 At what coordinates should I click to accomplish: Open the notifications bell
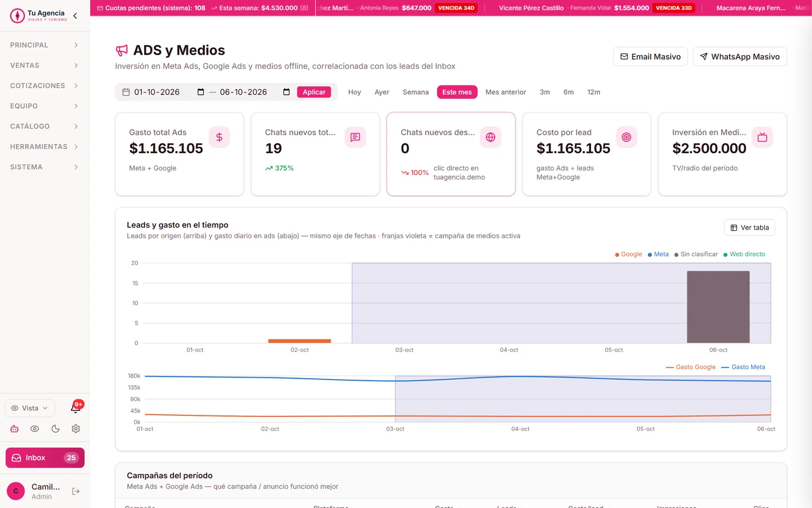click(76, 408)
